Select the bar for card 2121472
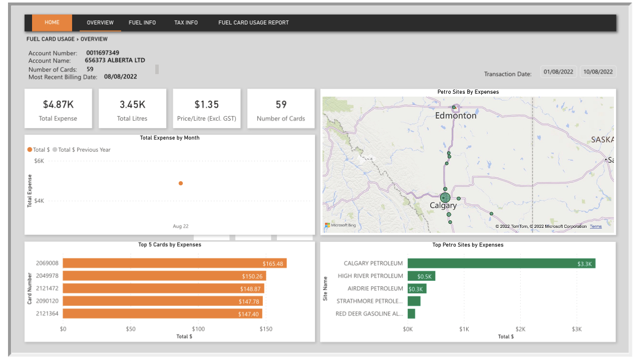Viewport: 643px width, 364px height. click(x=163, y=288)
